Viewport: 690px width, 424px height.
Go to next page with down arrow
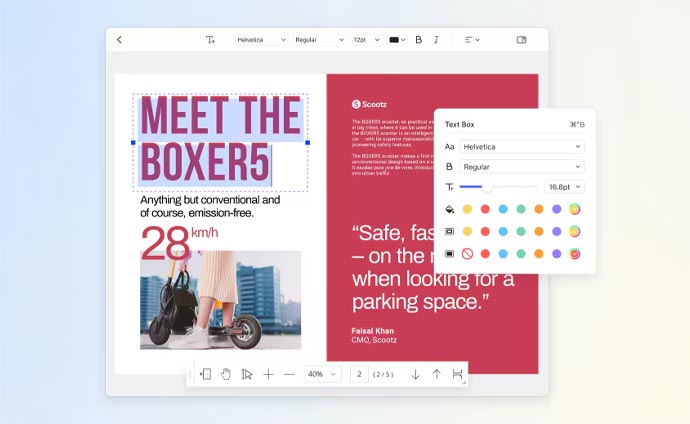pos(415,374)
